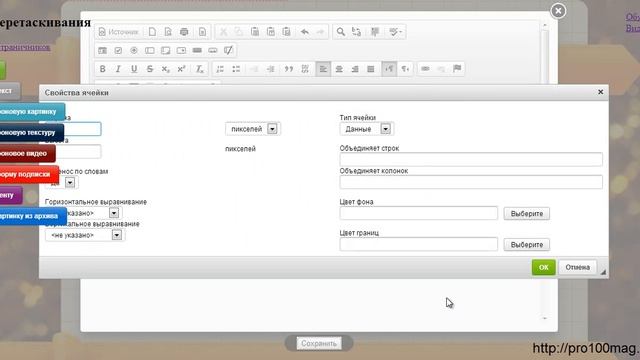
Task: Open the 'Тип ячейки' dropdown showing Данные
Action: click(x=367, y=129)
